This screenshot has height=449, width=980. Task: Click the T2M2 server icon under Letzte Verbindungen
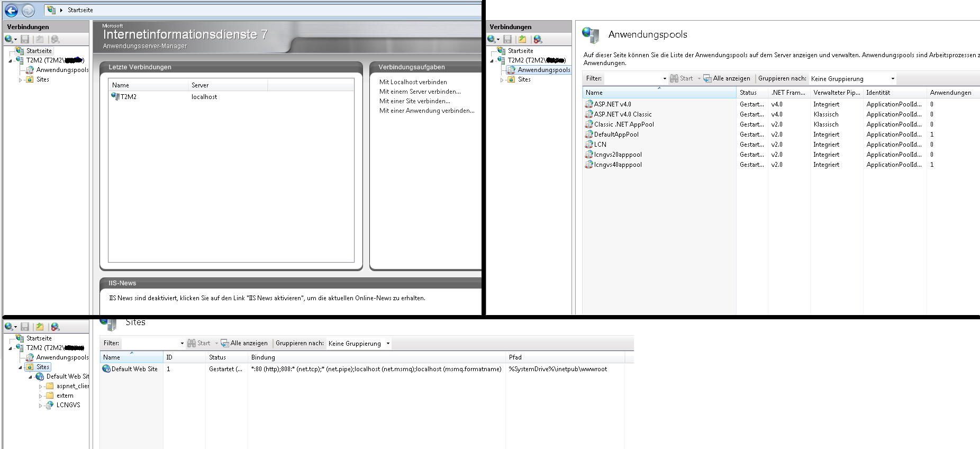click(115, 96)
